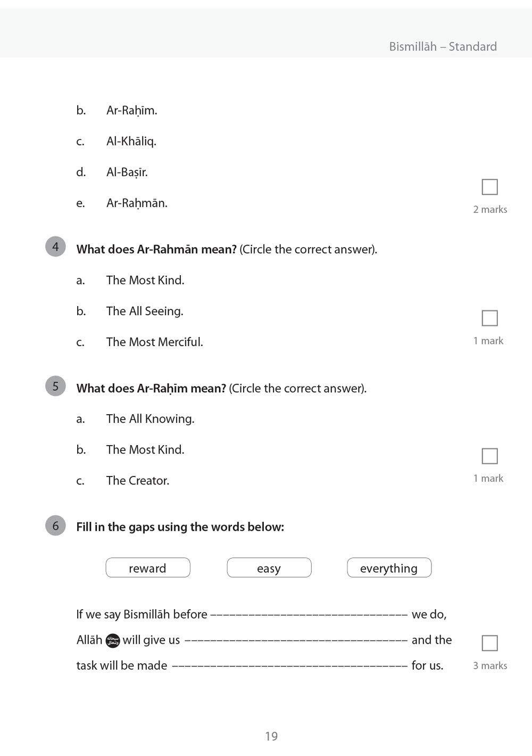Select the 'easy' word box
The image size is (532, 756).
[x=269, y=568]
